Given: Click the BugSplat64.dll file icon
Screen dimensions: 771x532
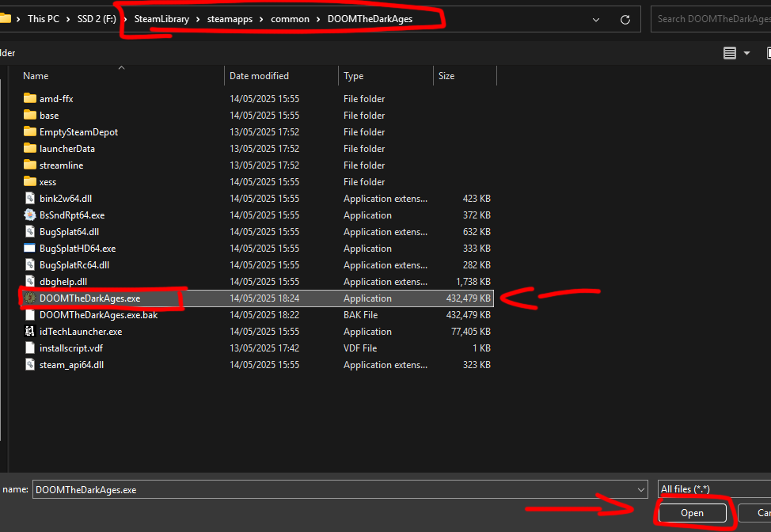Looking at the screenshot, I should [x=30, y=232].
